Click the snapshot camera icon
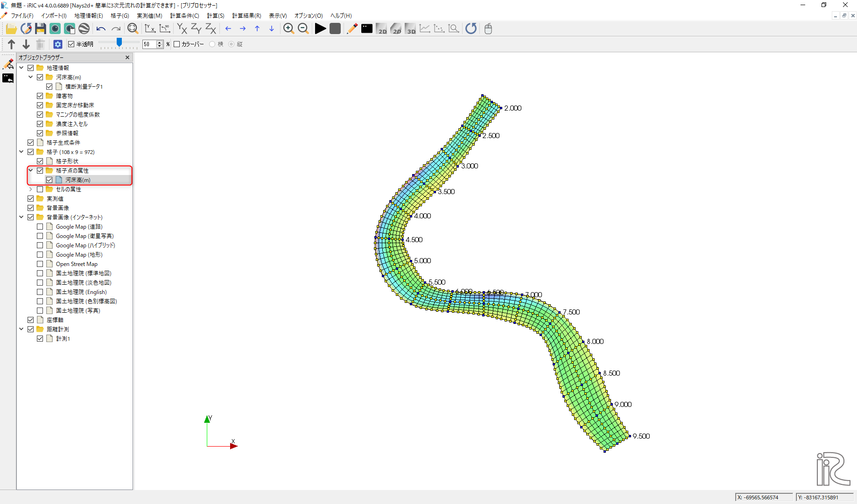857x504 pixels. pyautogui.click(x=55, y=29)
